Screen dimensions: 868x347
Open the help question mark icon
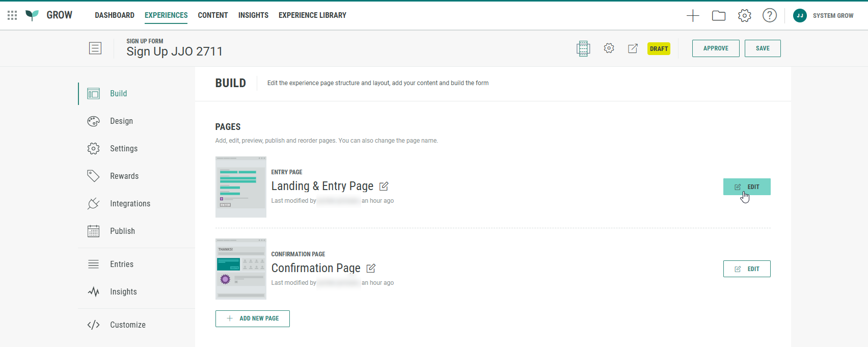click(769, 15)
